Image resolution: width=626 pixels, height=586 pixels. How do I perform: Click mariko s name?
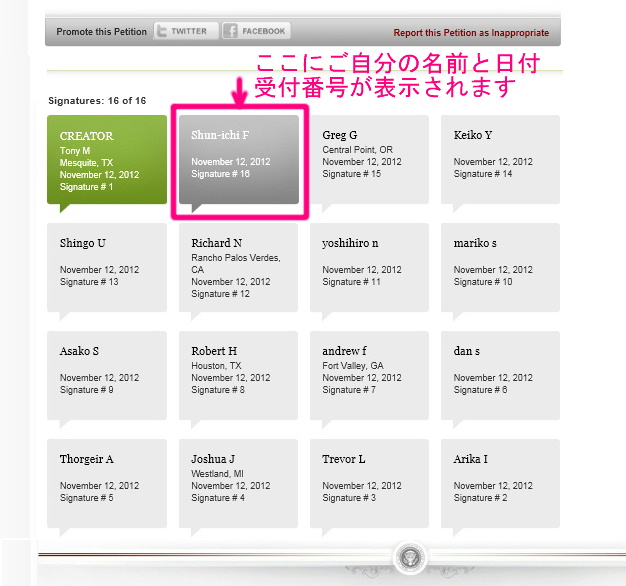475,243
